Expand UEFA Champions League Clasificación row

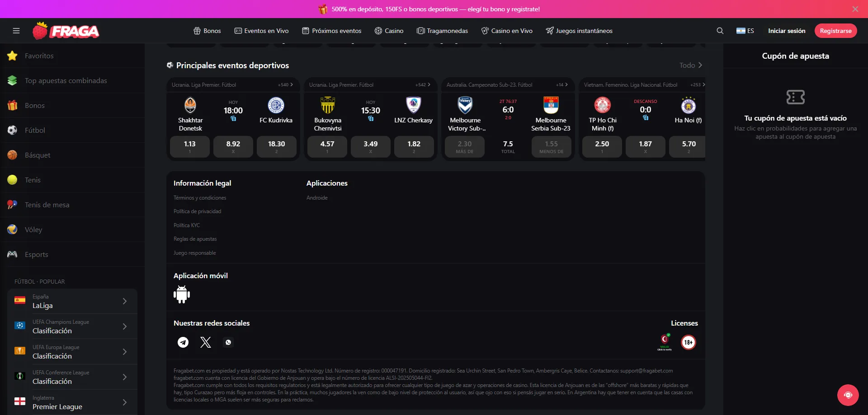click(72, 326)
